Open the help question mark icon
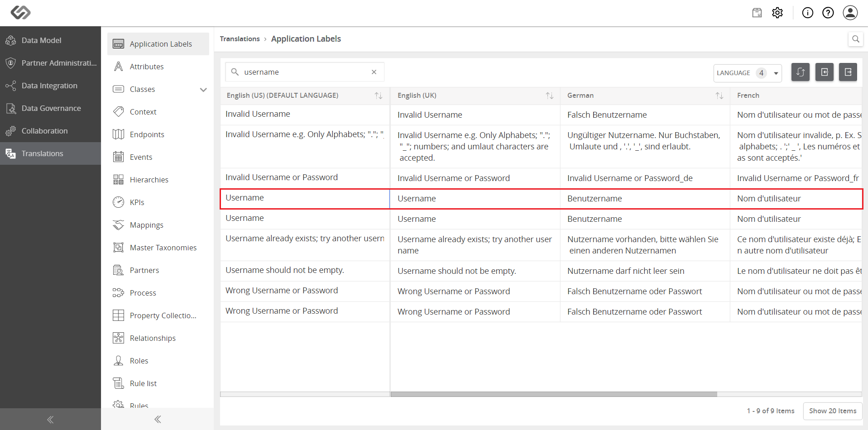868x430 pixels. [x=828, y=13]
